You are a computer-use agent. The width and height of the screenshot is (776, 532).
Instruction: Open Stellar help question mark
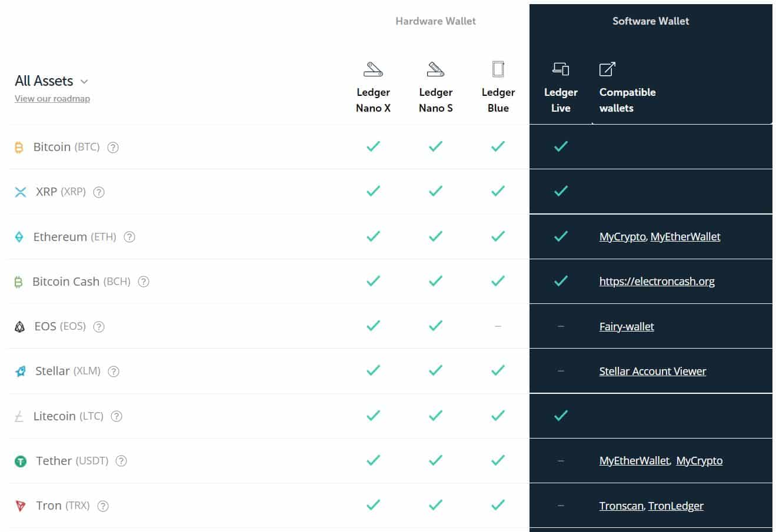114,372
